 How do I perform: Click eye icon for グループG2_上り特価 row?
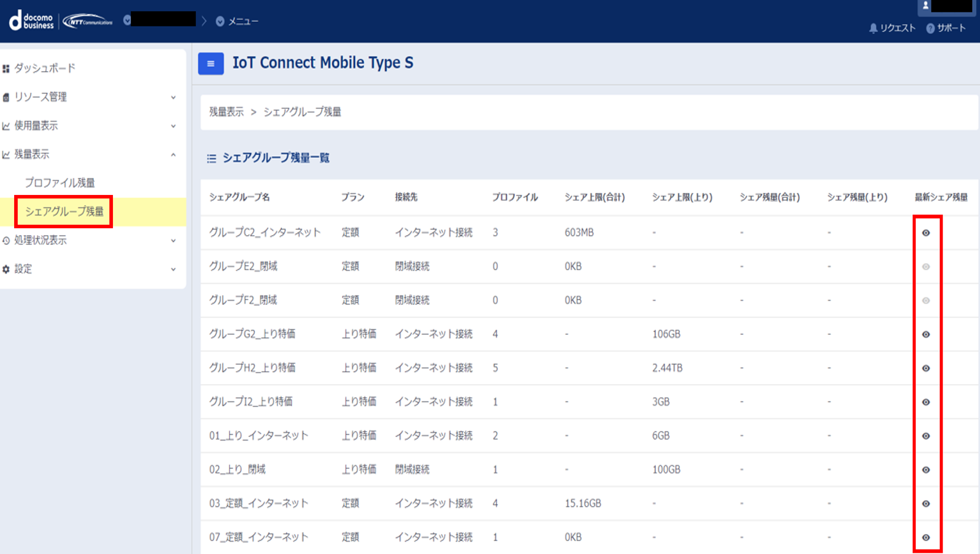925,334
